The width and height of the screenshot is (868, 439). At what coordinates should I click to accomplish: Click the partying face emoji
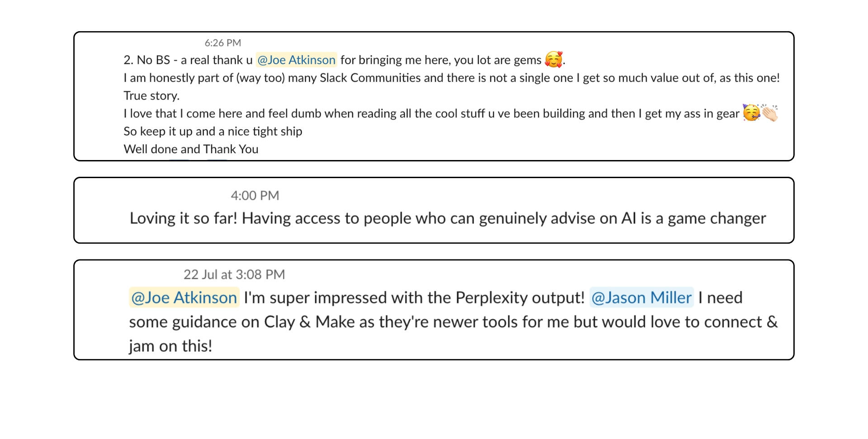click(751, 113)
